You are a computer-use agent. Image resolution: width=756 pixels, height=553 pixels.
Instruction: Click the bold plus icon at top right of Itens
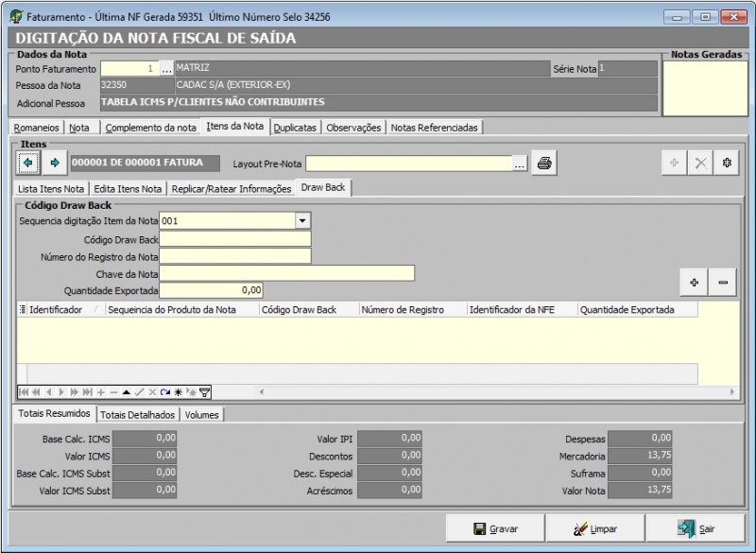(727, 164)
